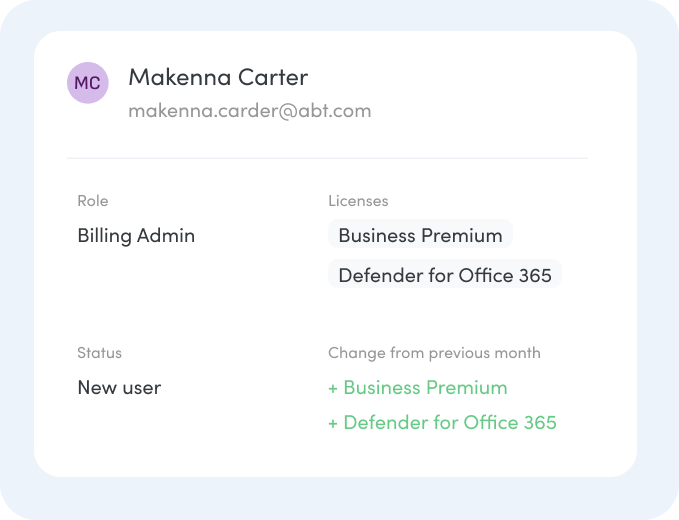Screen dimensions: 679x520
Task: Select the Makenna Carter name heading
Action: [218, 78]
